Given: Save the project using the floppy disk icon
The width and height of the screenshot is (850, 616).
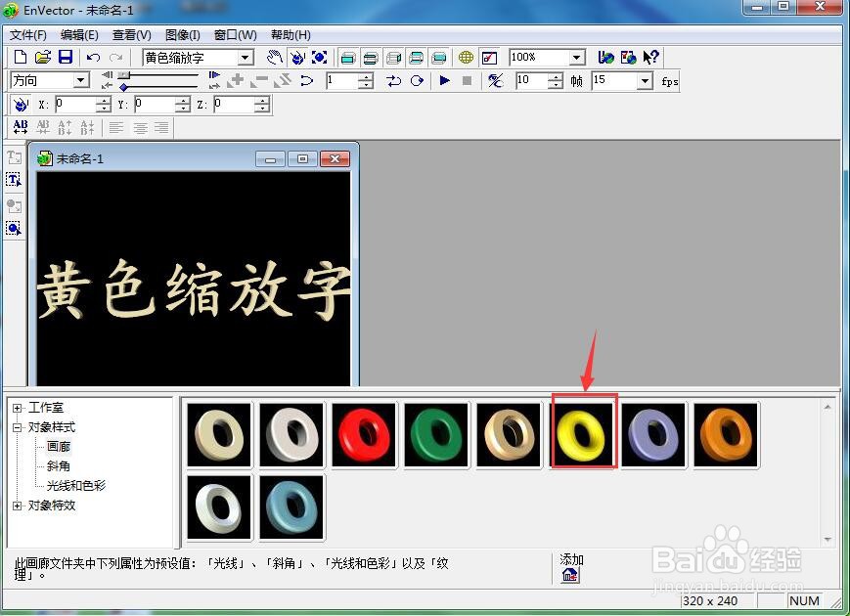Looking at the screenshot, I should tap(66, 57).
